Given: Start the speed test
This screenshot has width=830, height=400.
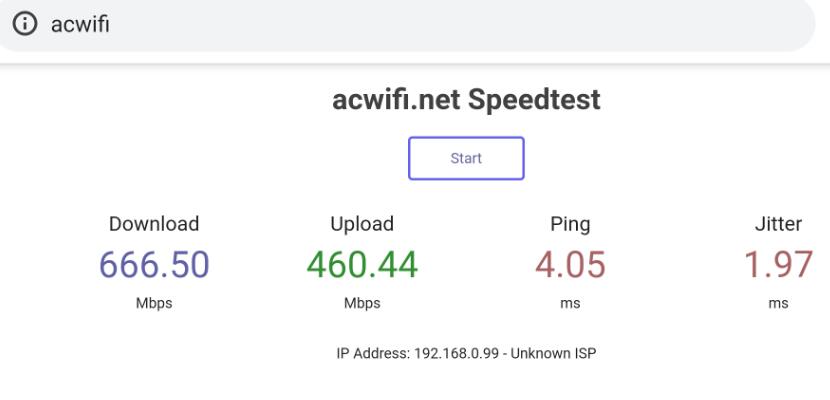Looking at the screenshot, I should tap(466, 158).
